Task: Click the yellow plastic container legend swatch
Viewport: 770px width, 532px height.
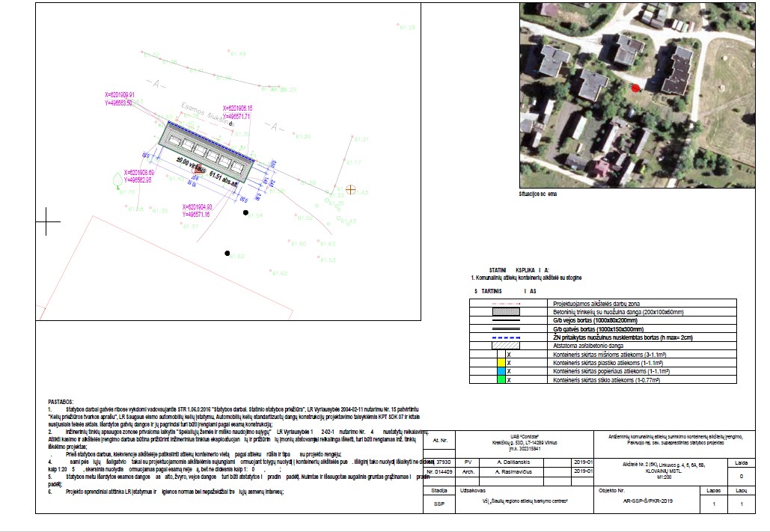Action: click(501, 363)
